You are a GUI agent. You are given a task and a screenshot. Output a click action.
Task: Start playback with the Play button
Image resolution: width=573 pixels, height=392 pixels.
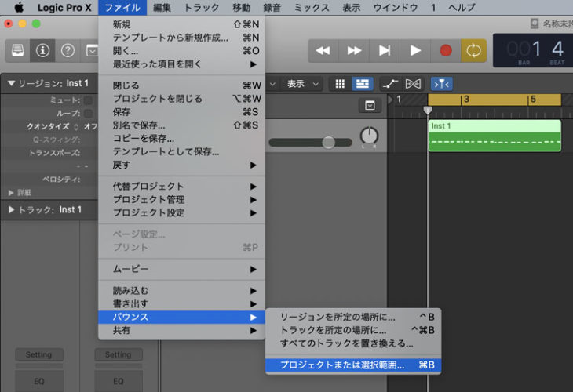point(415,50)
